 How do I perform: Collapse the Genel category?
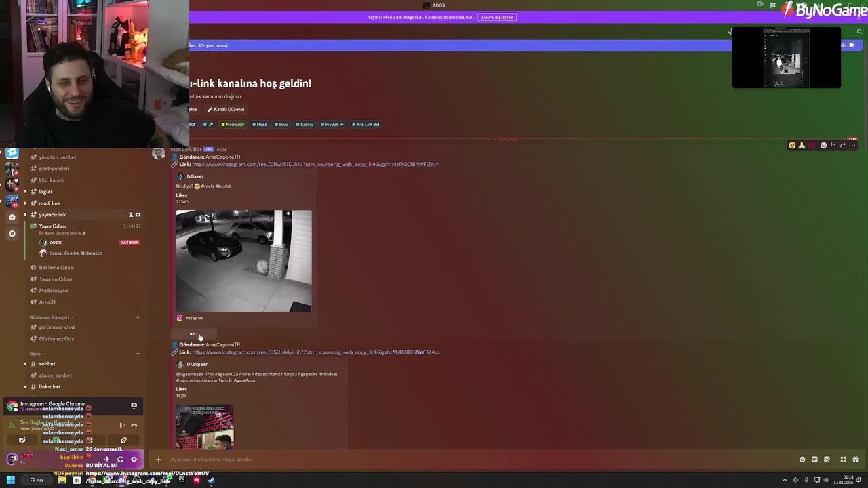coord(37,354)
